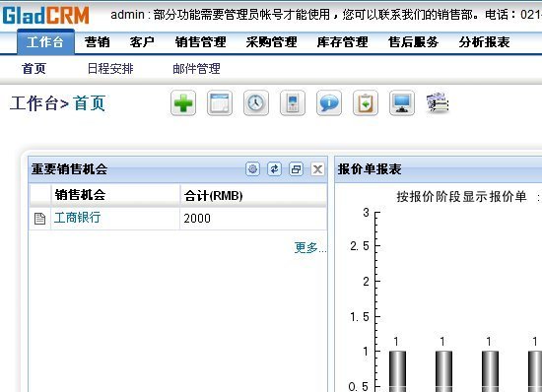The height and width of the screenshot is (392, 542).
Task: Close the 重要销售机会 panel
Action: (317, 168)
